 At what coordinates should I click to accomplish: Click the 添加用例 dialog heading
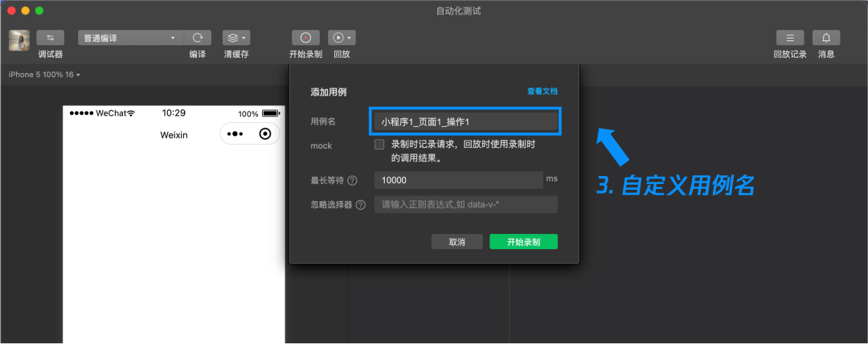[x=329, y=92]
